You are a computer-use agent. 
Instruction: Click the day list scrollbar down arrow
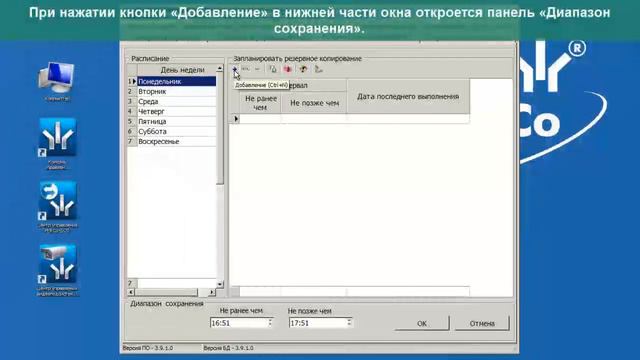[220, 284]
